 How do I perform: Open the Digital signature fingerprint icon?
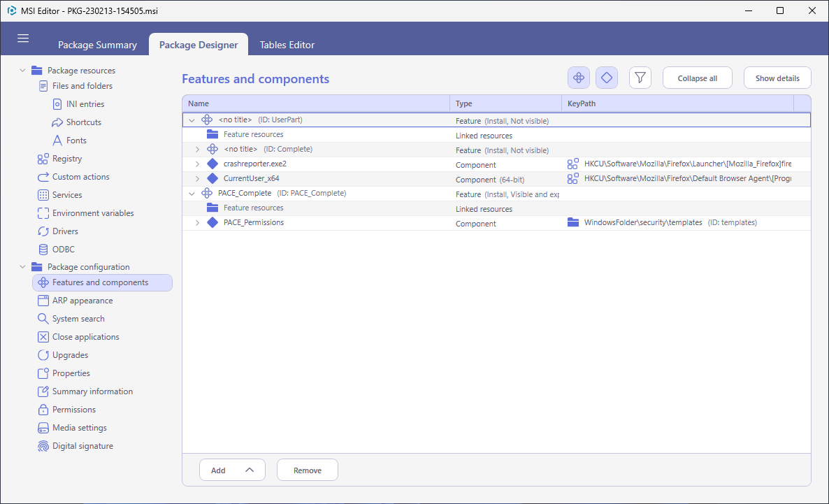(43, 447)
